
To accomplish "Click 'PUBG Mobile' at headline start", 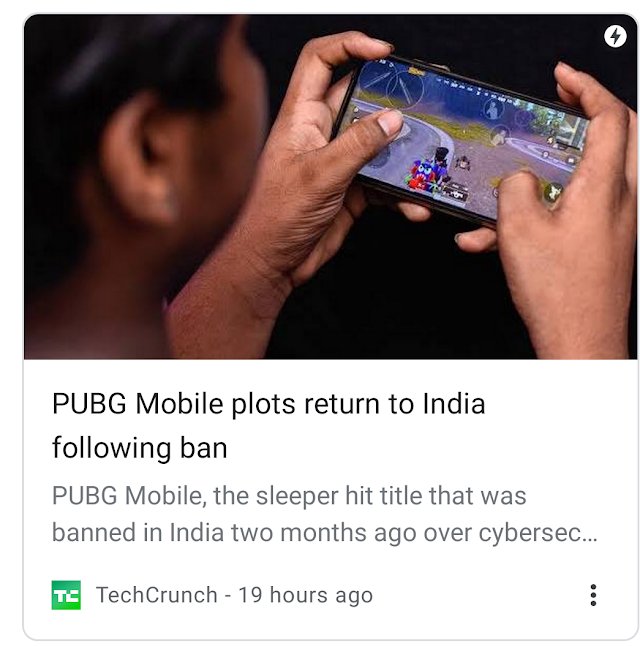I will click(138, 404).
